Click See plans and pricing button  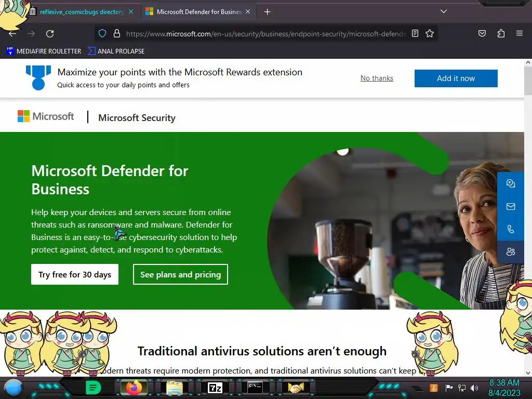(x=180, y=274)
